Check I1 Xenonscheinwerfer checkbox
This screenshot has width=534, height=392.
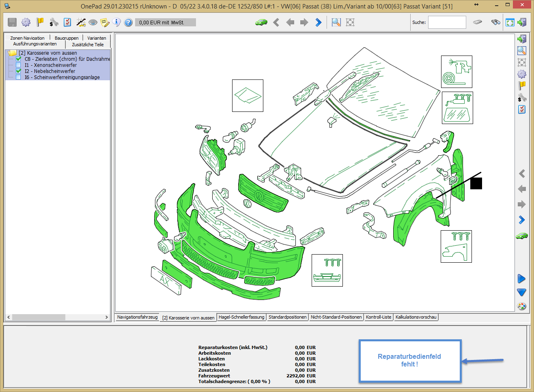(x=18, y=65)
